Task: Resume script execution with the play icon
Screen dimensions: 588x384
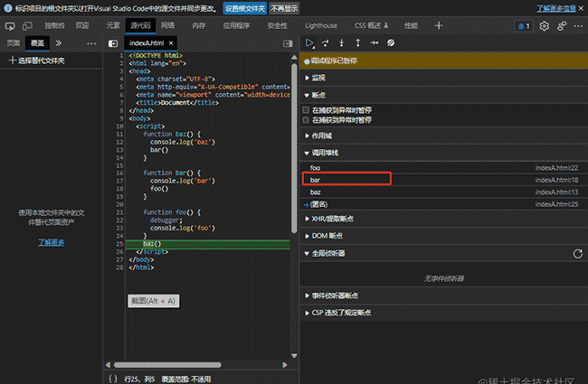Action: 309,43
